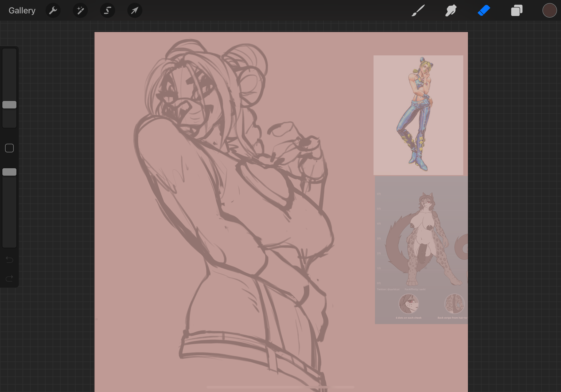Select the Brush tool
Image resolution: width=561 pixels, height=392 pixels.
[x=418, y=11]
